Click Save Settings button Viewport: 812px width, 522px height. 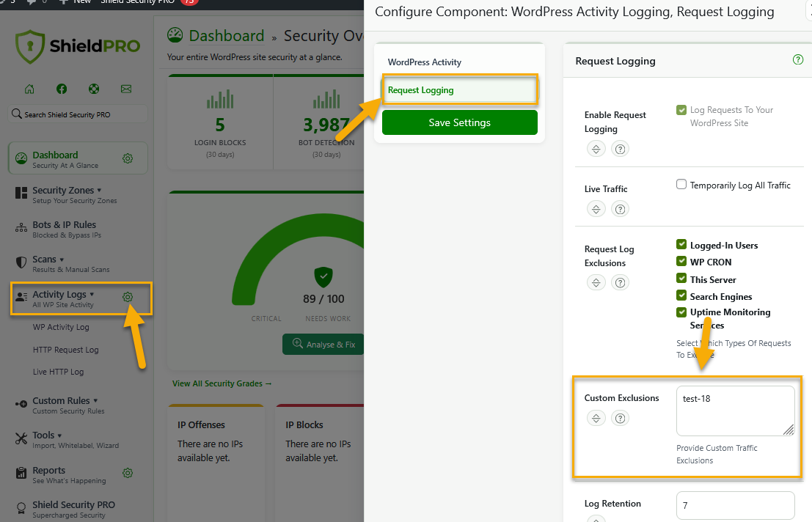click(x=460, y=122)
